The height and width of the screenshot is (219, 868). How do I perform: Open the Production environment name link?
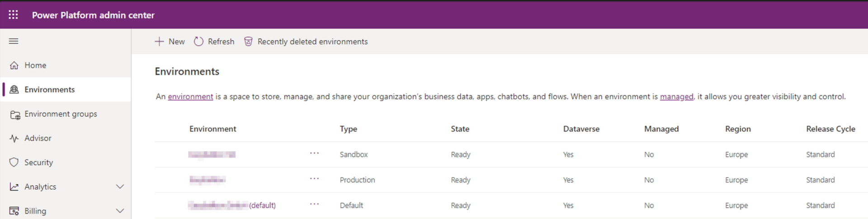click(x=207, y=180)
